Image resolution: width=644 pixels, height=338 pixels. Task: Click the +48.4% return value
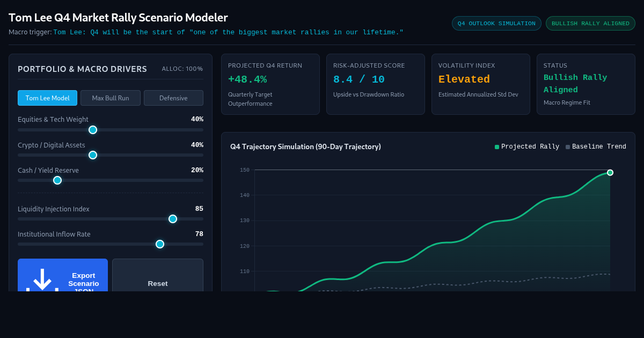(x=247, y=79)
